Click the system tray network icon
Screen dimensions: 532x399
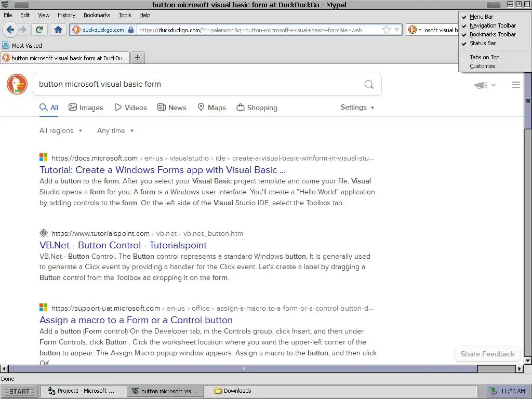click(x=494, y=391)
